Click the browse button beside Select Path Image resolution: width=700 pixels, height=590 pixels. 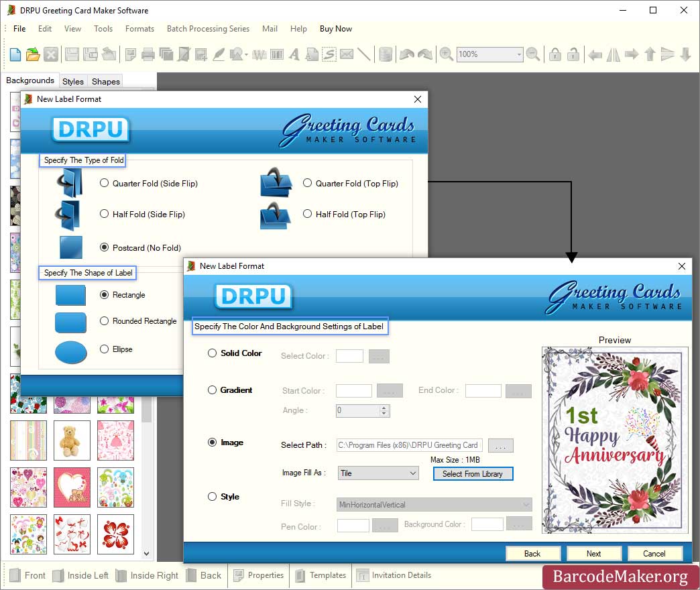(x=500, y=445)
